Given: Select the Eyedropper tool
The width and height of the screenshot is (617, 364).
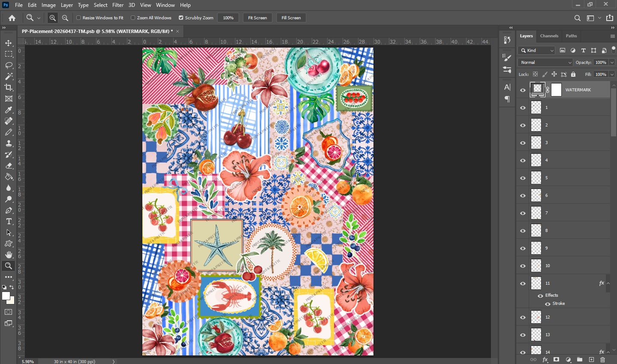Looking at the screenshot, I should click(x=9, y=110).
